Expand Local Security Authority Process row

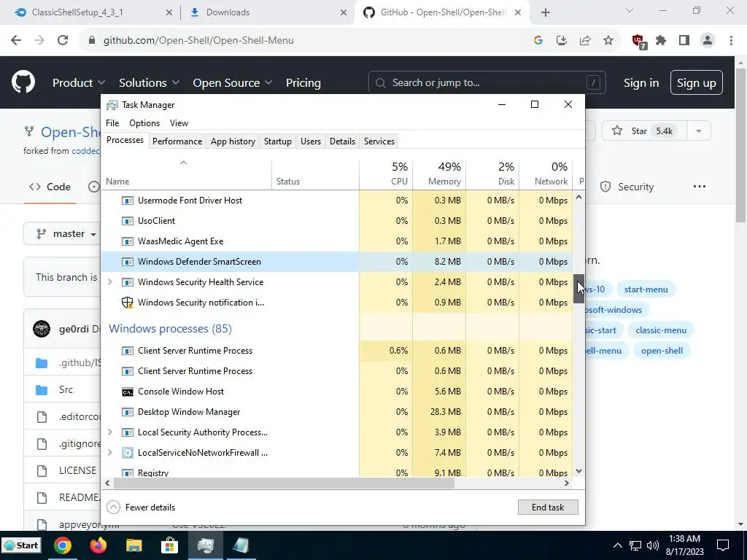click(x=110, y=432)
